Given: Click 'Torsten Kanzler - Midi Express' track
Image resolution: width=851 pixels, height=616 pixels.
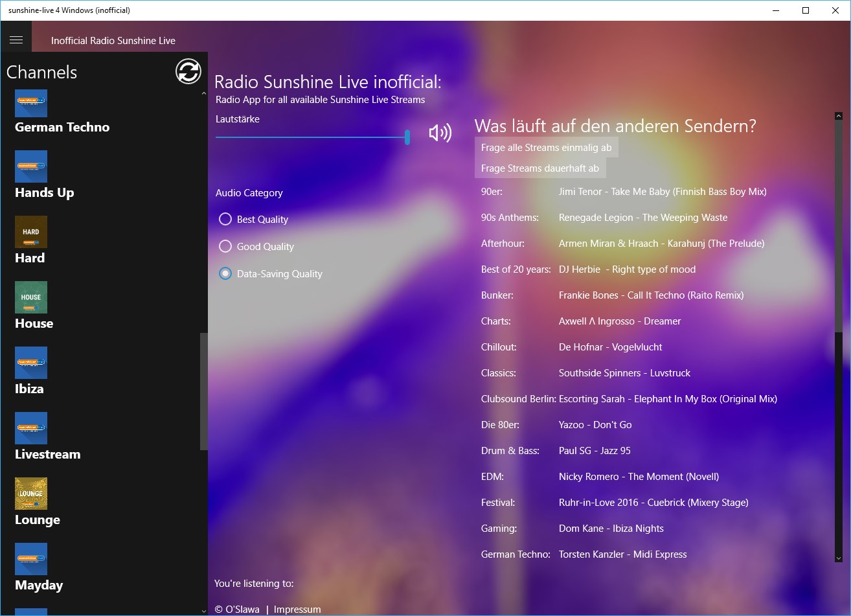Looking at the screenshot, I should coord(622,554).
